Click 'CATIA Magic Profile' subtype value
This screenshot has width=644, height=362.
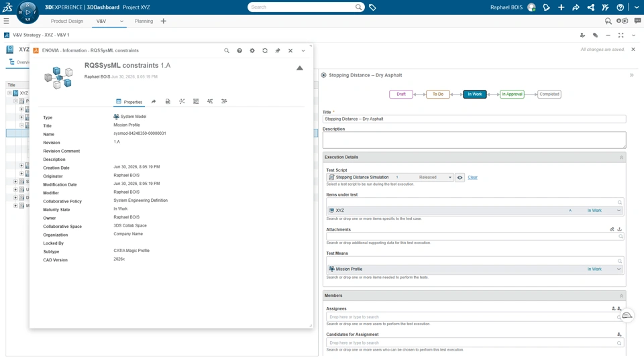coord(131,251)
